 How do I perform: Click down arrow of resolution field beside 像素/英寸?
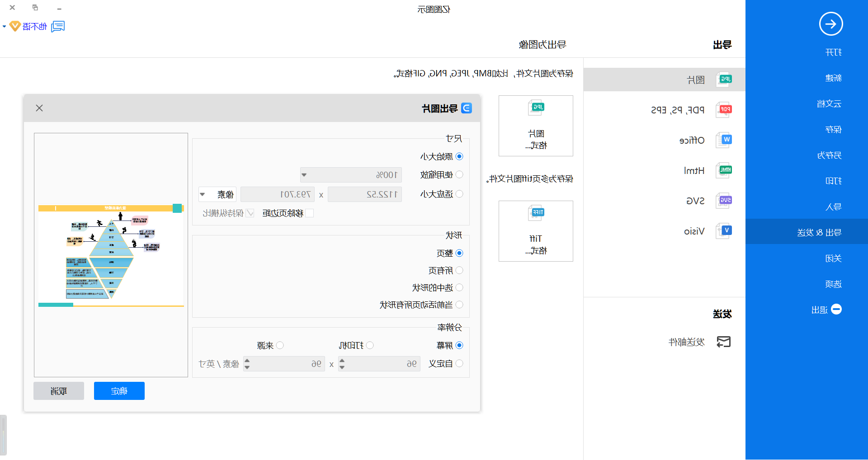[x=247, y=367]
